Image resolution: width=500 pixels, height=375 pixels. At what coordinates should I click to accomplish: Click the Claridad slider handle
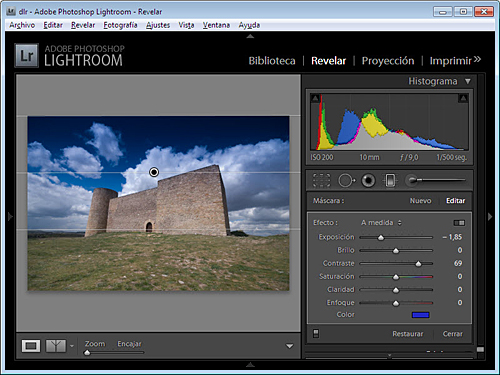pos(396,290)
